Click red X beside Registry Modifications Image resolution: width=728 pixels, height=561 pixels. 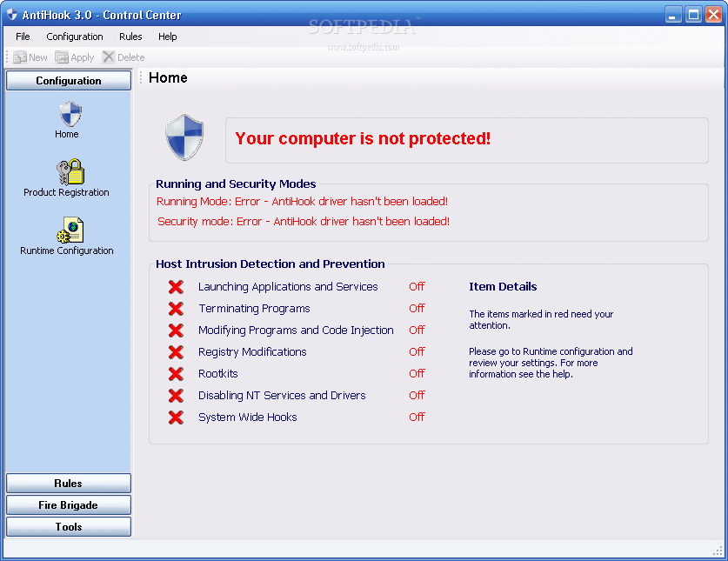coord(176,352)
